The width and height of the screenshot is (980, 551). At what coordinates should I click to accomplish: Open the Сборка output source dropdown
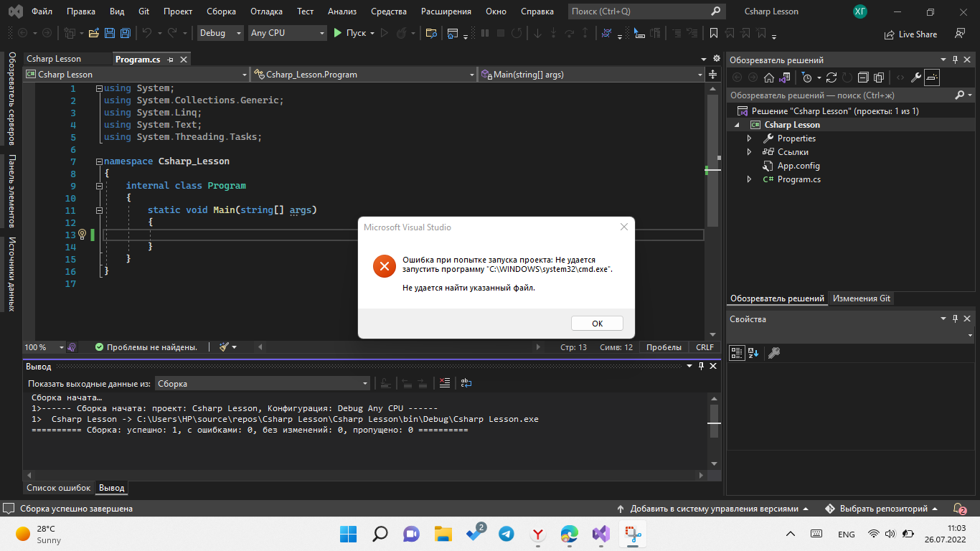pos(263,383)
